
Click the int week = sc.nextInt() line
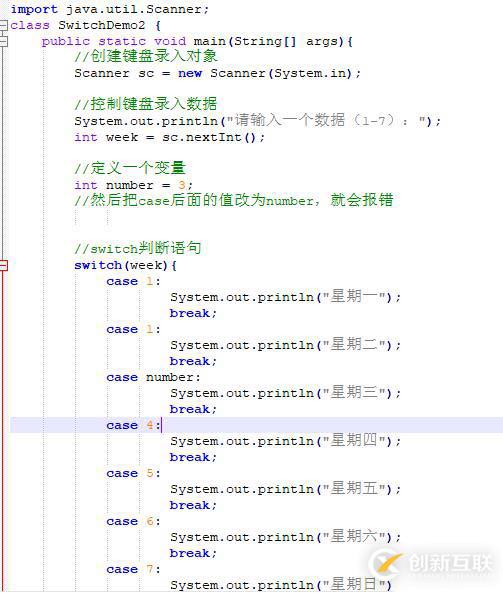pyautogui.click(x=169, y=137)
